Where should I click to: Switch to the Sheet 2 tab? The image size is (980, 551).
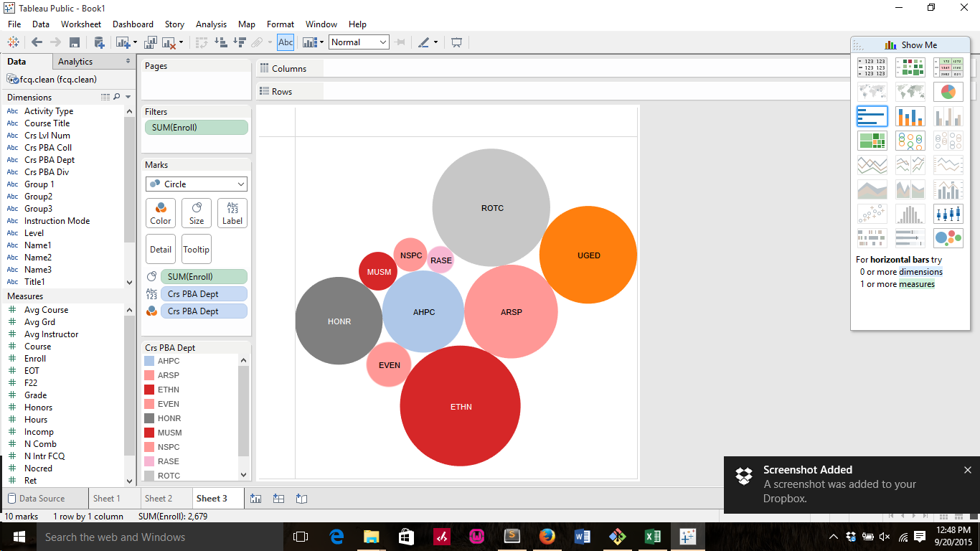pos(159,499)
